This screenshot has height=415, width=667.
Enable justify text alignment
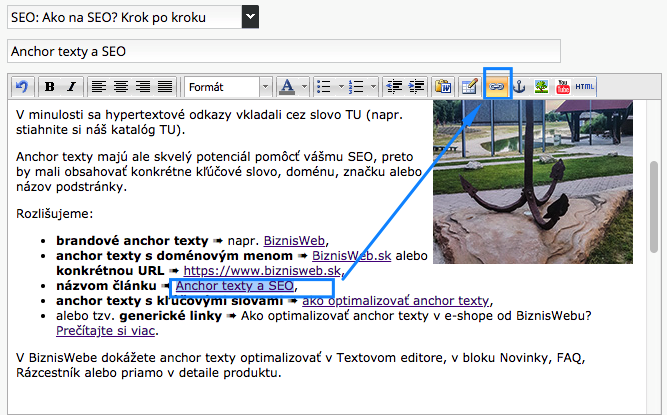click(165, 86)
